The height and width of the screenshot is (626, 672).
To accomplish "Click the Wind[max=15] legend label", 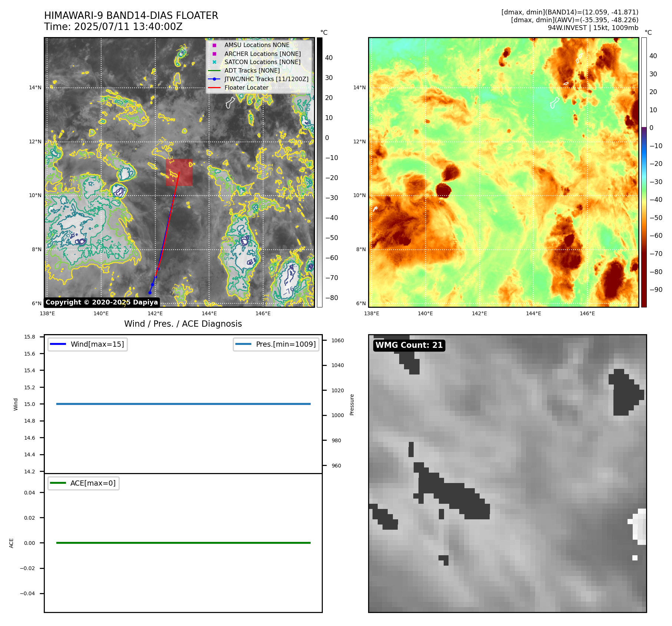I will [97, 344].
